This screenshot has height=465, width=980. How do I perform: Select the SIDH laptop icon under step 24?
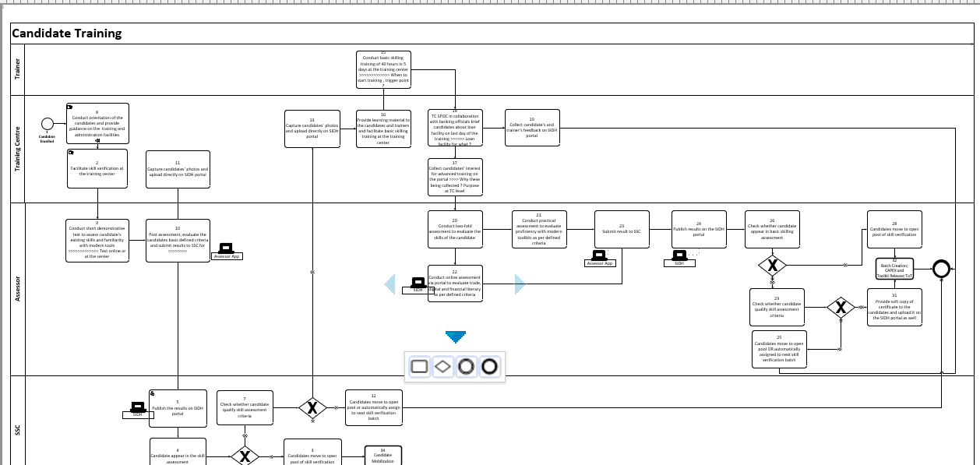pyautogui.click(x=679, y=255)
